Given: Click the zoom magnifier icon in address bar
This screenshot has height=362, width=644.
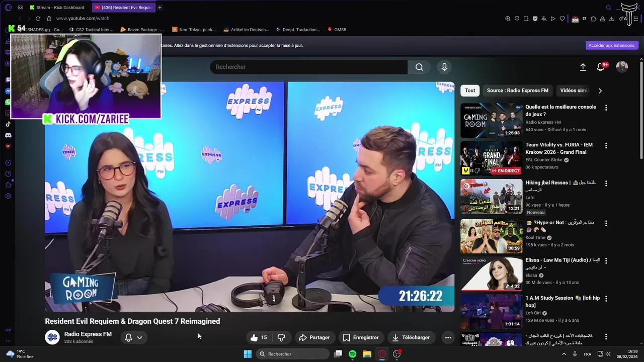Looking at the screenshot, I should click(508, 19).
